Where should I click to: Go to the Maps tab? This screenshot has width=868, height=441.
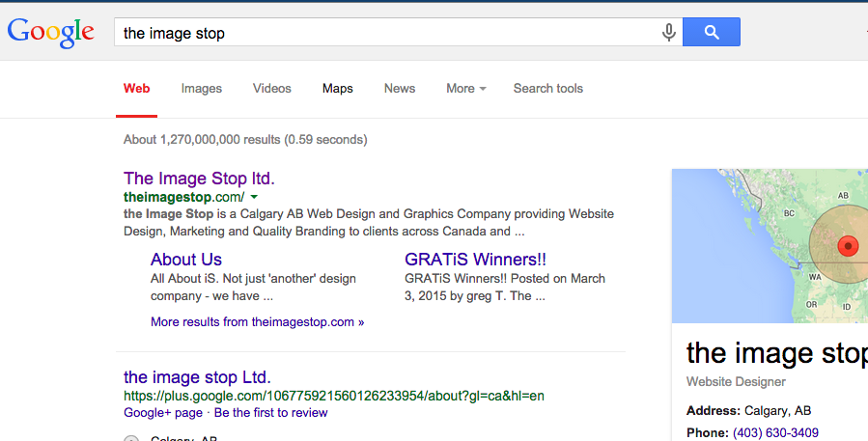[338, 89]
